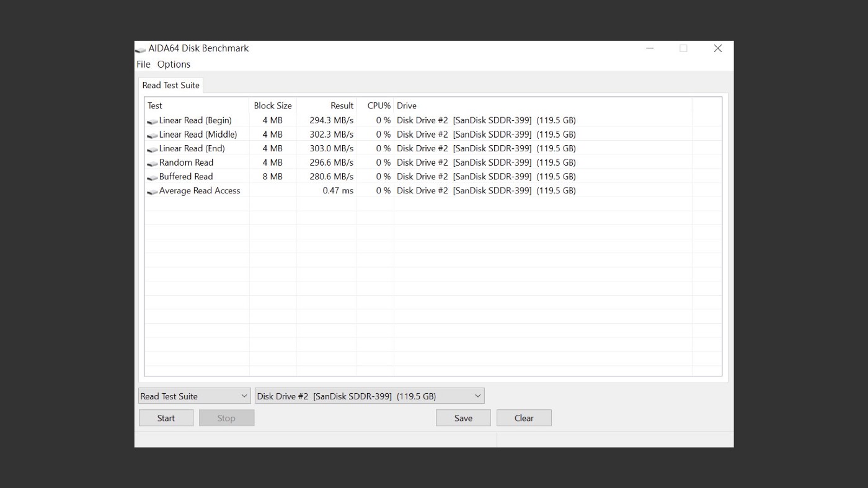Open the Options menu

tap(174, 64)
